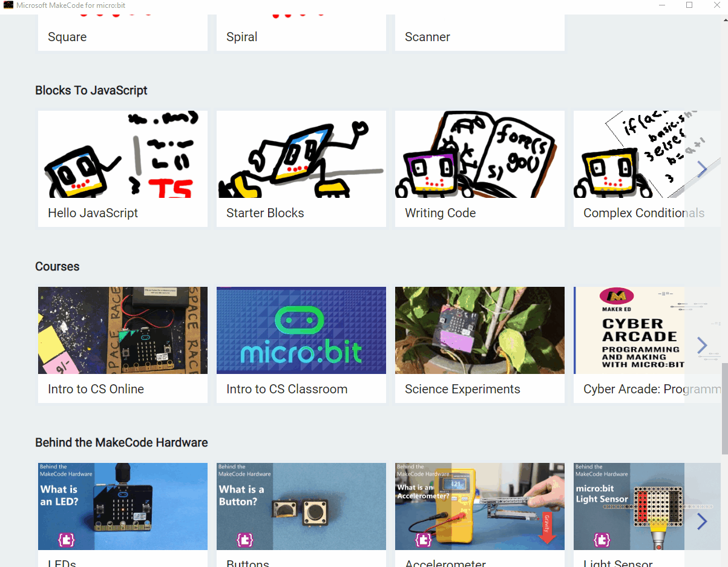Open the Starter Blocks tutorial image

coord(301,154)
